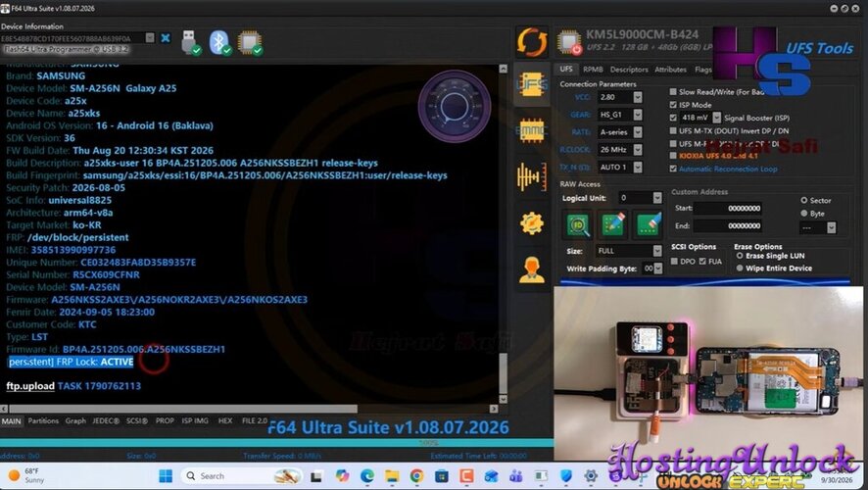
Task: Click the blue X disconnect icon
Action: point(165,37)
